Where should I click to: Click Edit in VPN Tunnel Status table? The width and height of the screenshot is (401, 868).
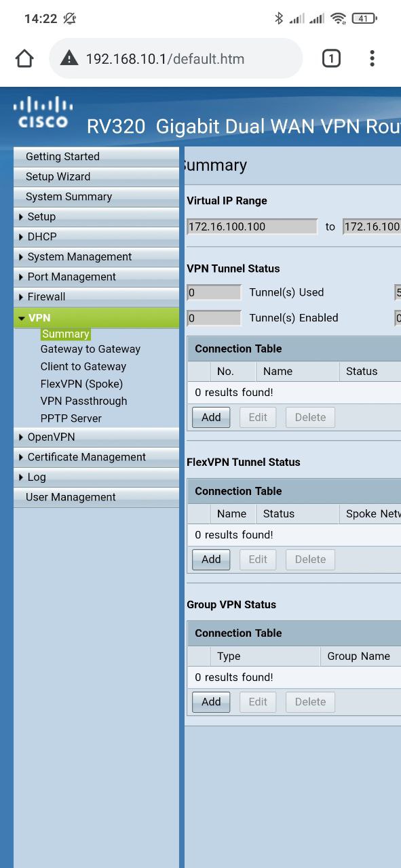click(258, 417)
